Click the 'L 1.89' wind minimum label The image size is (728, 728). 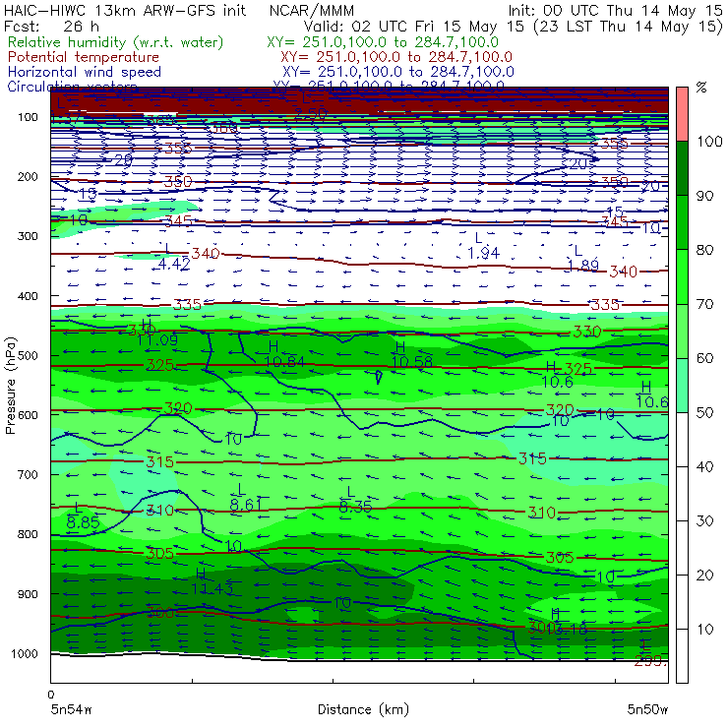pos(583,259)
